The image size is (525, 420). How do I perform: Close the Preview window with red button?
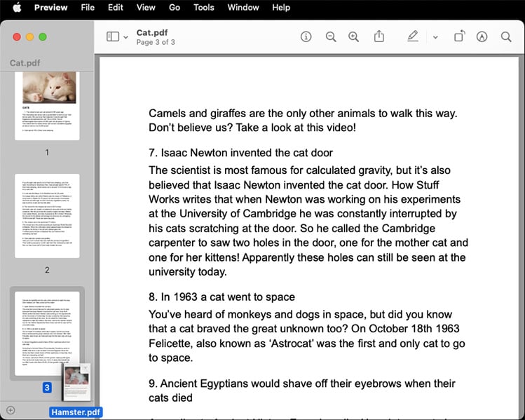(17, 37)
